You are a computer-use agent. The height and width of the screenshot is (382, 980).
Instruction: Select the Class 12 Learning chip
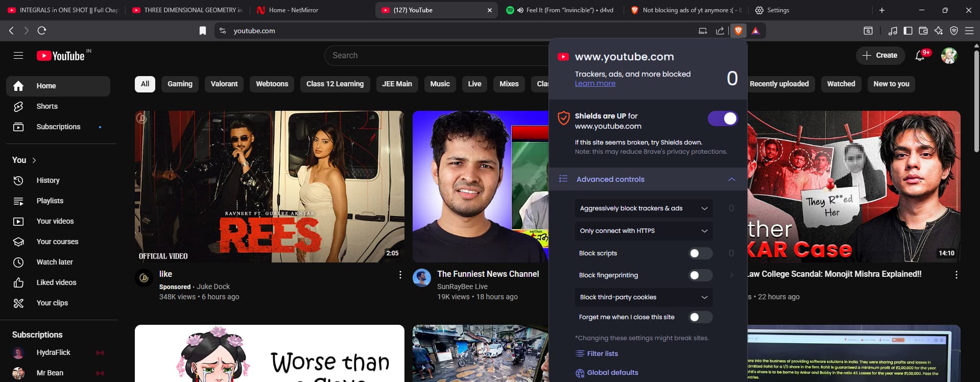coord(335,84)
